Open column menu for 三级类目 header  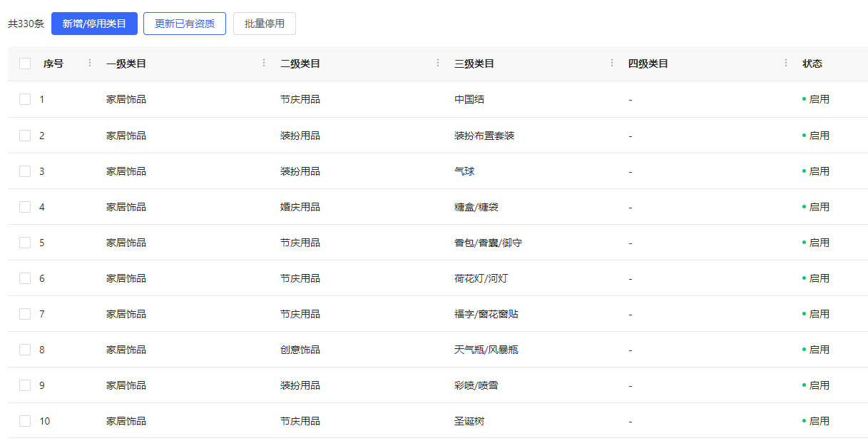tap(612, 63)
